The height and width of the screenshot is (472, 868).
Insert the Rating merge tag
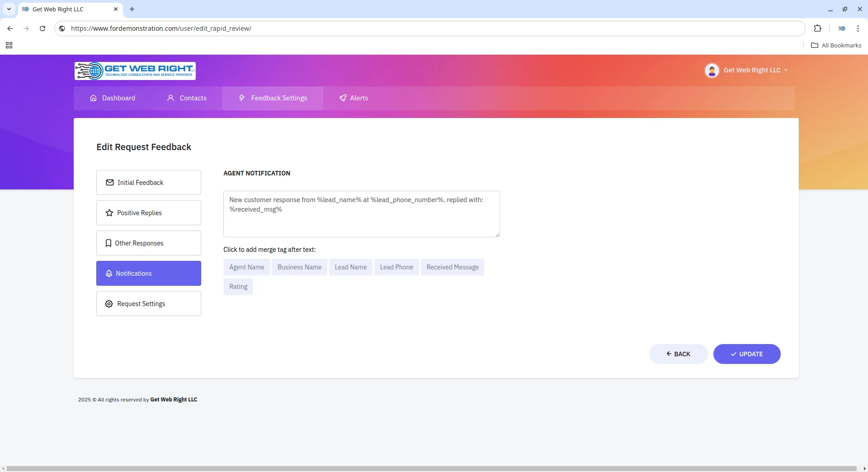click(x=238, y=287)
